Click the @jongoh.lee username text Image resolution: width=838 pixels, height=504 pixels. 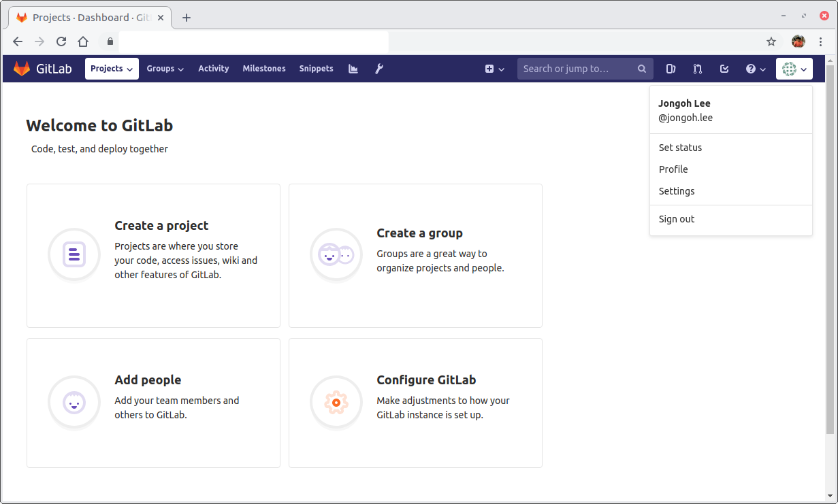(x=686, y=118)
